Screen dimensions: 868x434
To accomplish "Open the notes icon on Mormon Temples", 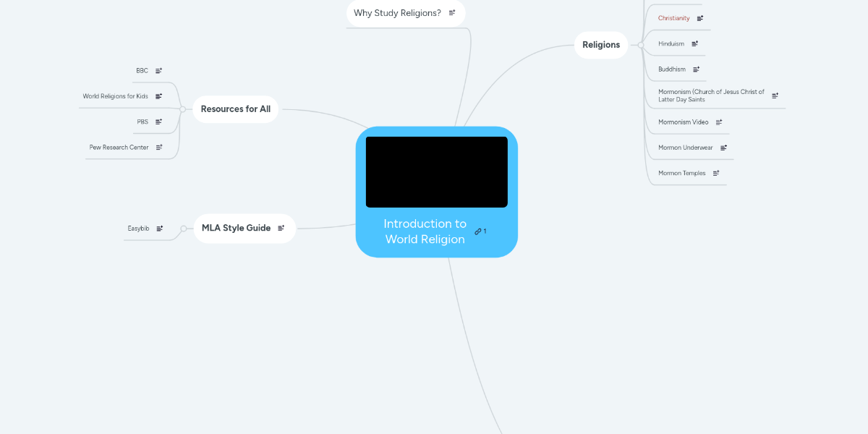I will point(716,173).
